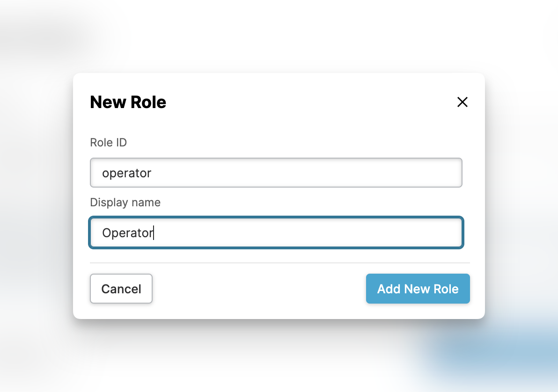Dismiss the role creation modal via X icon
This screenshot has width=558, height=392.
click(x=462, y=102)
